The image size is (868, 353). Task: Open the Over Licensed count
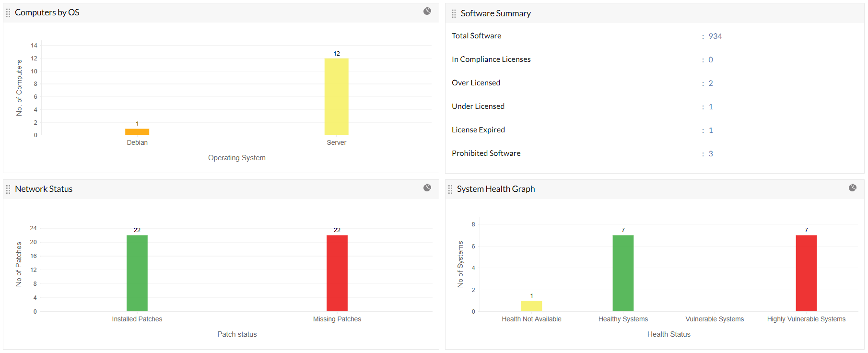pyautogui.click(x=711, y=83)
